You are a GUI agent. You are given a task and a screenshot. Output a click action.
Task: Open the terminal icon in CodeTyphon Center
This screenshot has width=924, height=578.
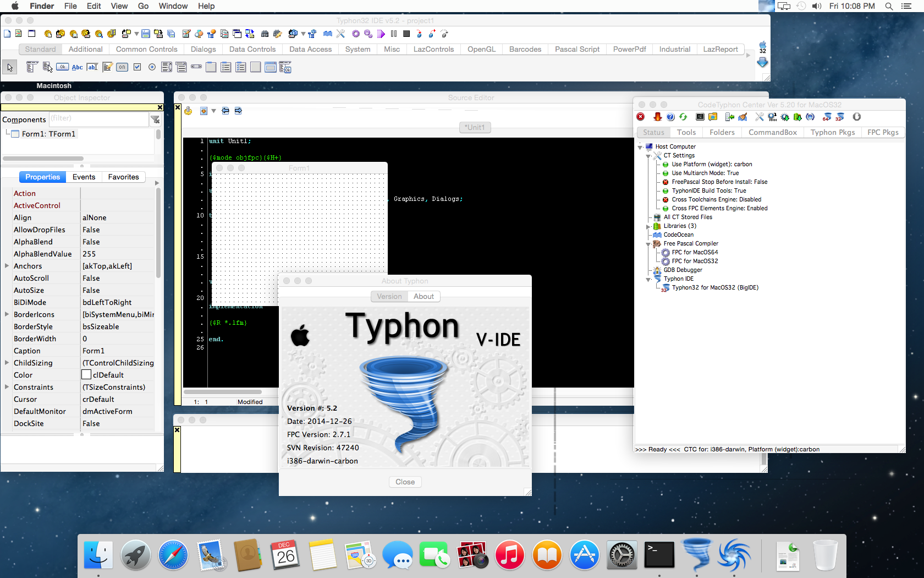pyautogui.click(x=700, y=117)
